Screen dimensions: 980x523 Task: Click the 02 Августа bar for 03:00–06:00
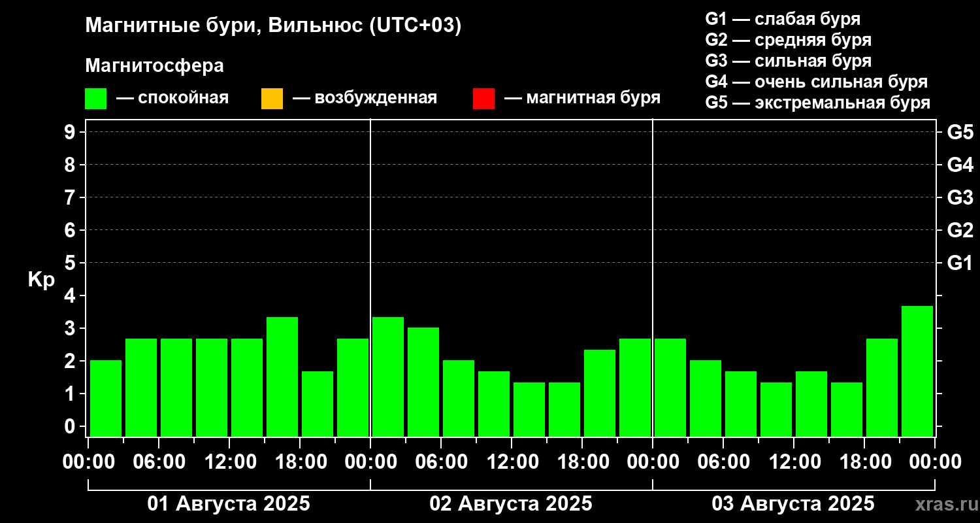click(x=423, y=382)
